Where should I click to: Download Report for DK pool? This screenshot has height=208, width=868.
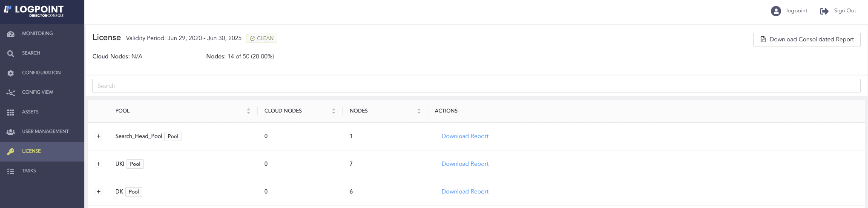[x=465, y=192]
